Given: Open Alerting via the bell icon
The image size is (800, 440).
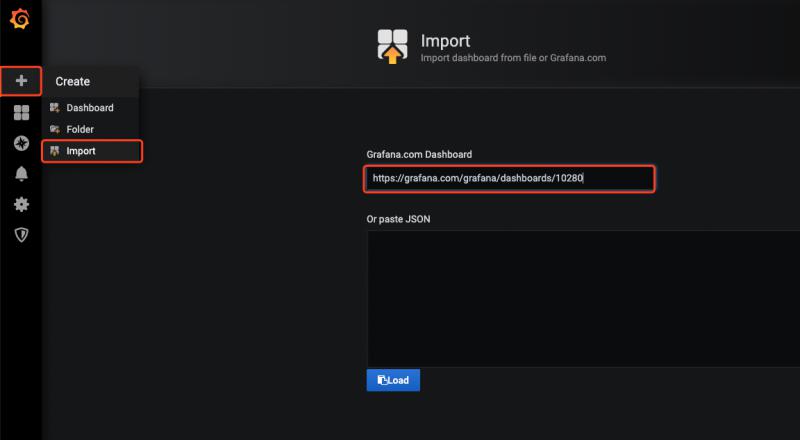Looking at the screenshot, I should click(x=21, y=174).
